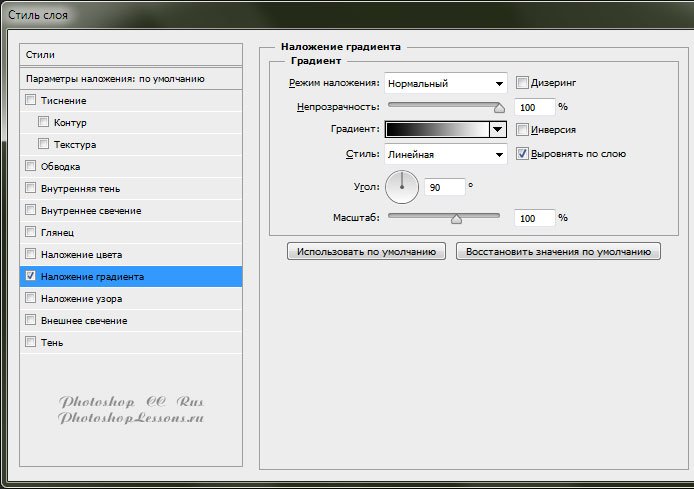Enable the Тиснение effect checkbox
This screenshot has height=489, width=694.
[30, 100]
